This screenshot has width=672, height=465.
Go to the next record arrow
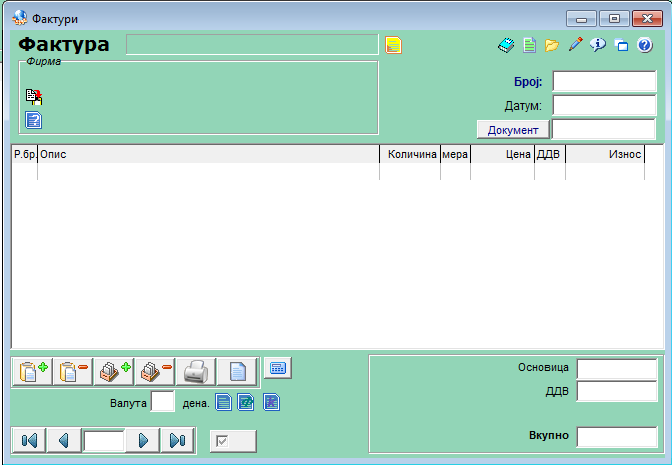point(144,440)
